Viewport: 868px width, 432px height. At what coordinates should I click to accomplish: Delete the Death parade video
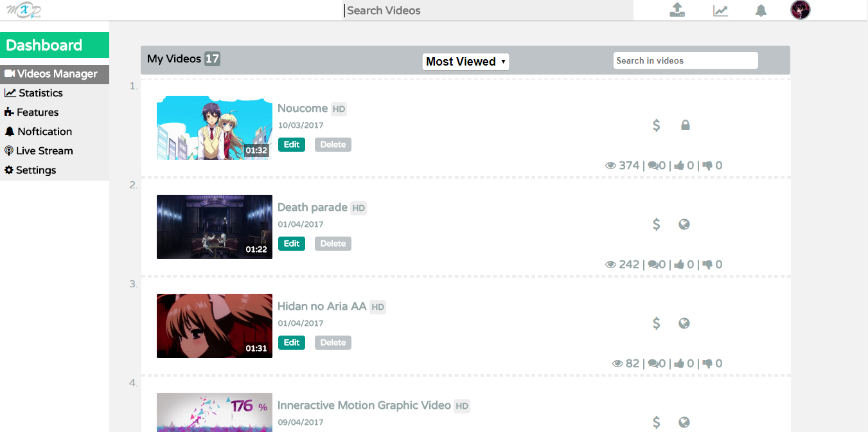[333, 244]
